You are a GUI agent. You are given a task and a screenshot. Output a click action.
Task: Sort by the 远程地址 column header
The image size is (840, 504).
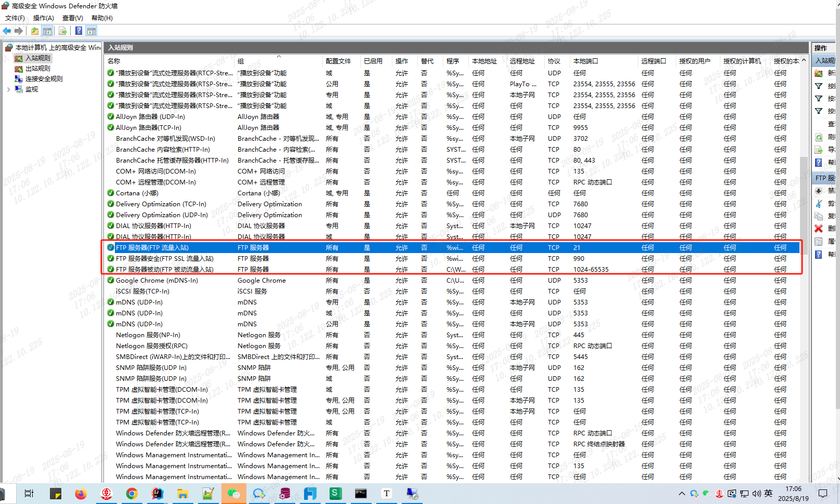pyautogui.click(x=522, y=61)
